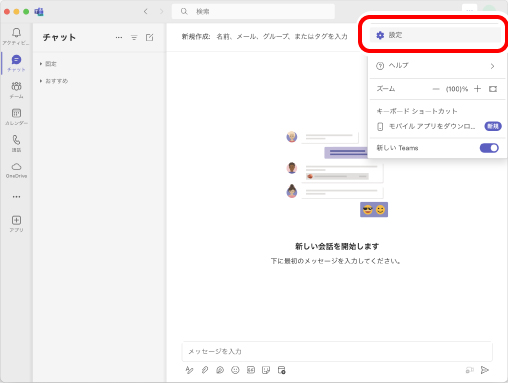Click the full screen zoom icon

pyautogui.click(x=493, y=89)
